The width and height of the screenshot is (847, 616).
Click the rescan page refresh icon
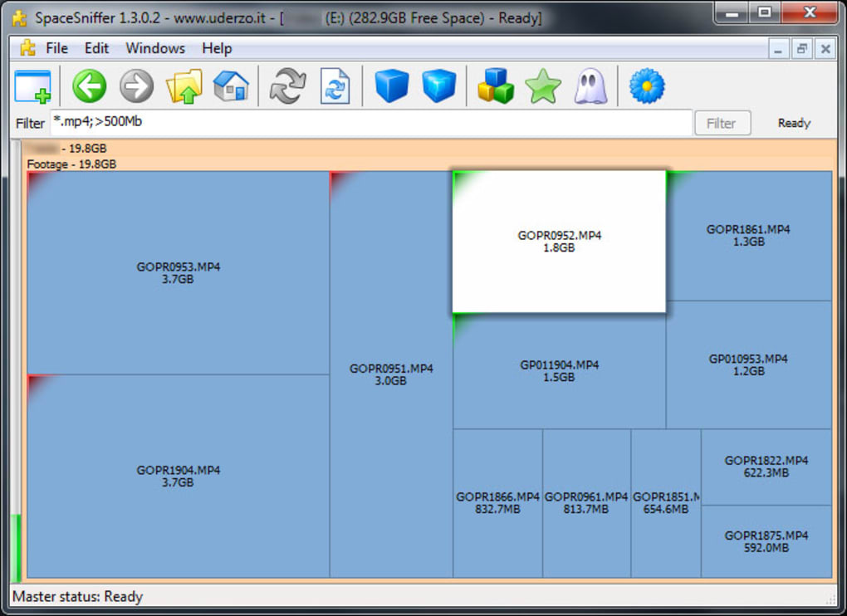tap(335, 86)
